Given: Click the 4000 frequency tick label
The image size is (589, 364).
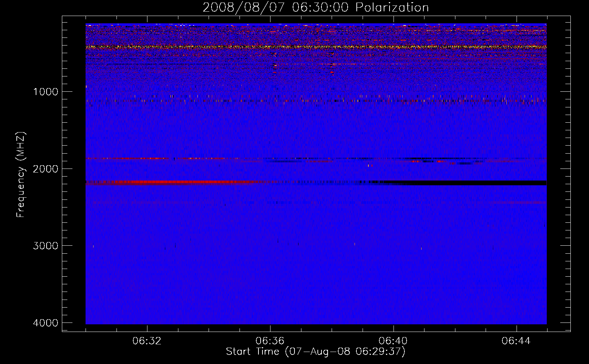Looking at the screenshot, I should coord(46,323).
